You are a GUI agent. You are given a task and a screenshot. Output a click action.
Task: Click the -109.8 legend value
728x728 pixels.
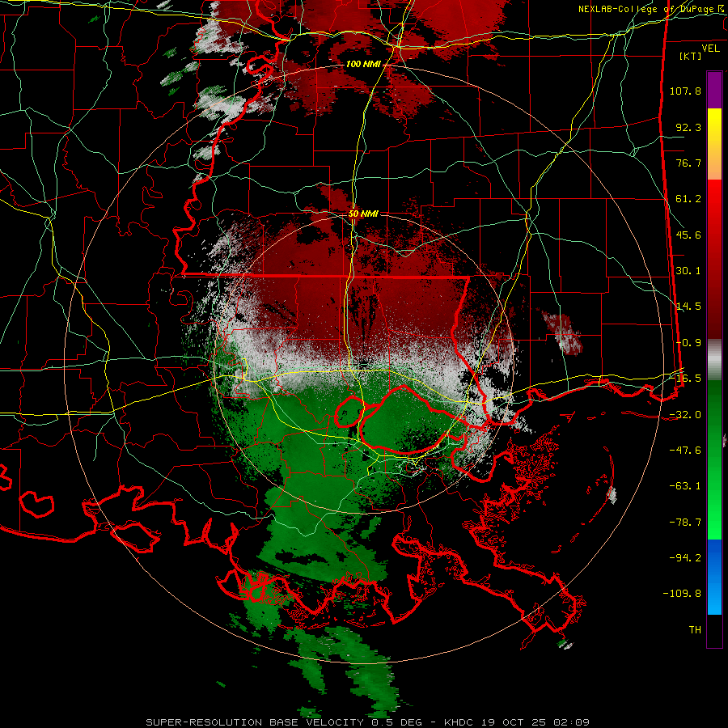pyautogui.click(x=683, y=594)
